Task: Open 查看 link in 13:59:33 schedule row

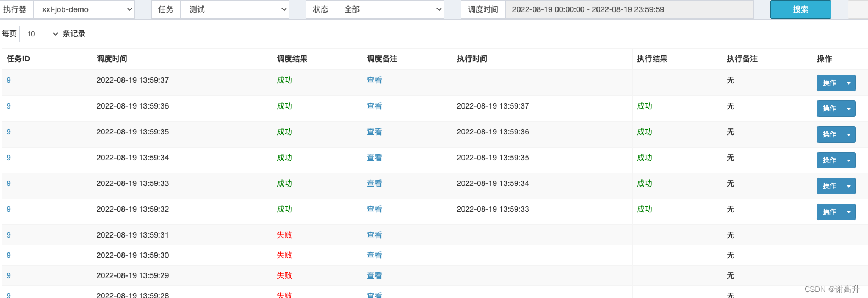Action: pos(374,183)
